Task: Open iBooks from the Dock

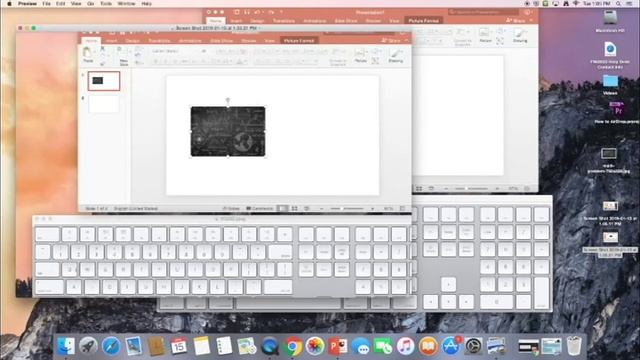Action: coord(428,346)
